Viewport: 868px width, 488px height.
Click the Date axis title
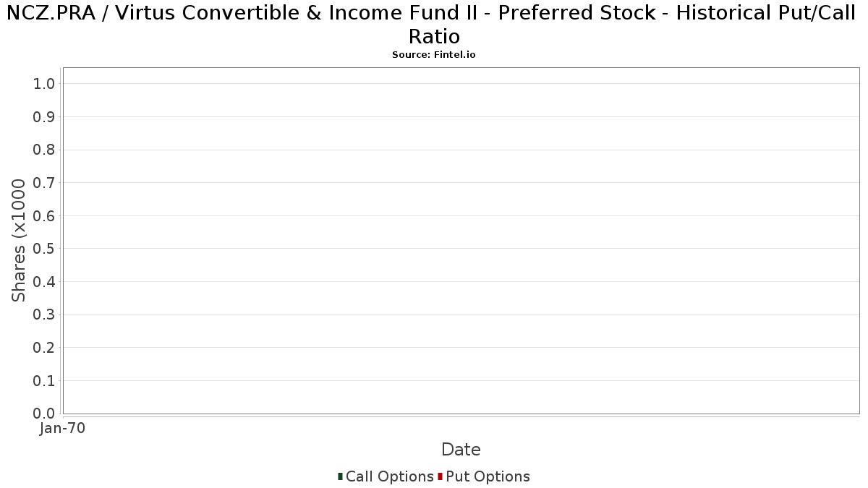pos(461,450)
